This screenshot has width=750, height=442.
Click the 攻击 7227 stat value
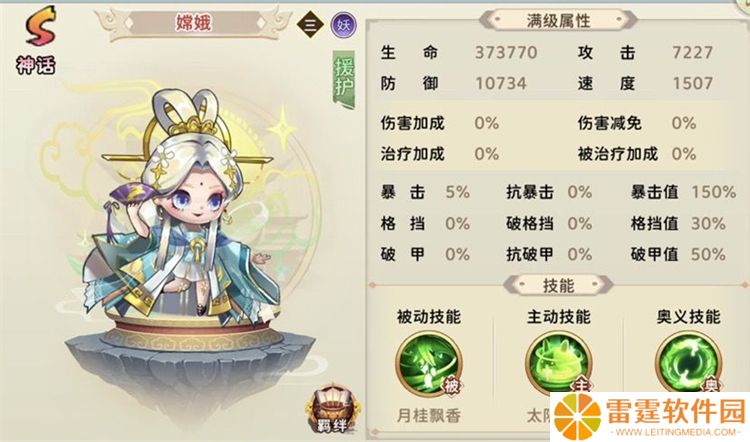693,53
